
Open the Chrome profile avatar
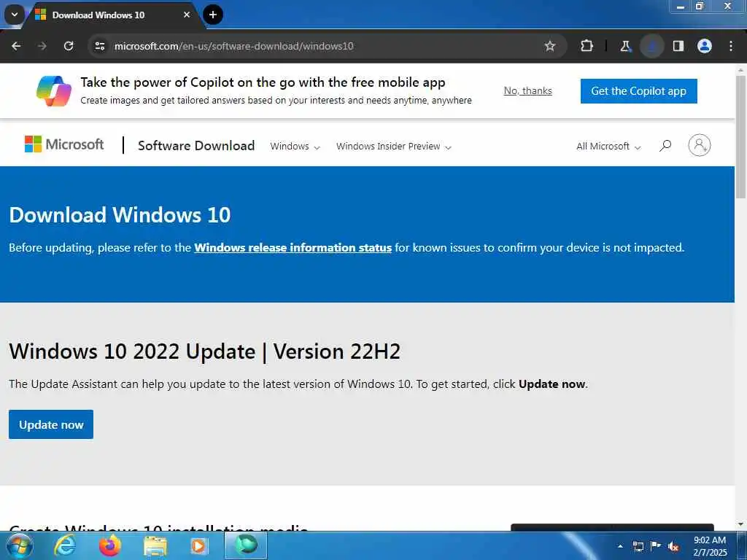pyautogui.click(x=705, y=46)
